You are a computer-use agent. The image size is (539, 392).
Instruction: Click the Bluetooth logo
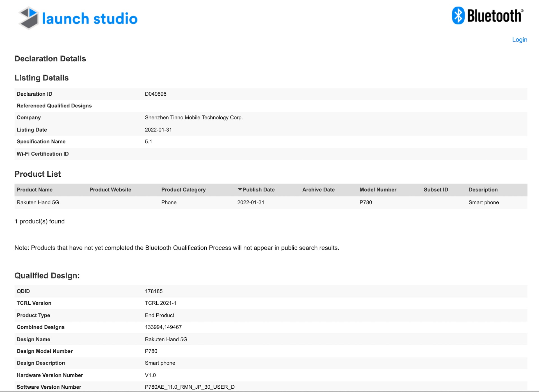[488, 15]
